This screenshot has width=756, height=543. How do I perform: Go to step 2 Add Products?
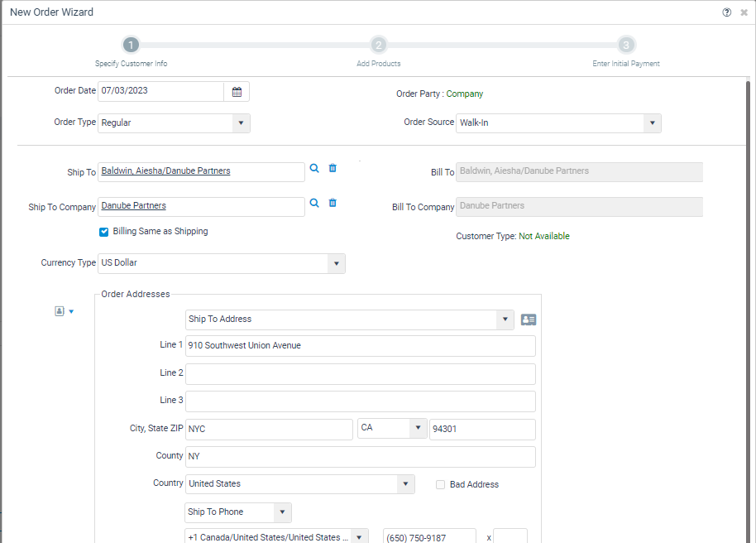(379, 45)
